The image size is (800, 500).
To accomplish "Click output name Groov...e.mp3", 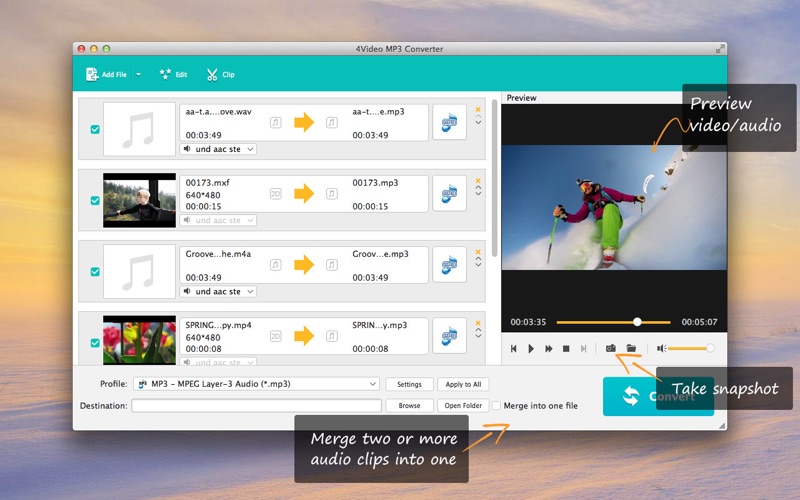I will [380, 254].
